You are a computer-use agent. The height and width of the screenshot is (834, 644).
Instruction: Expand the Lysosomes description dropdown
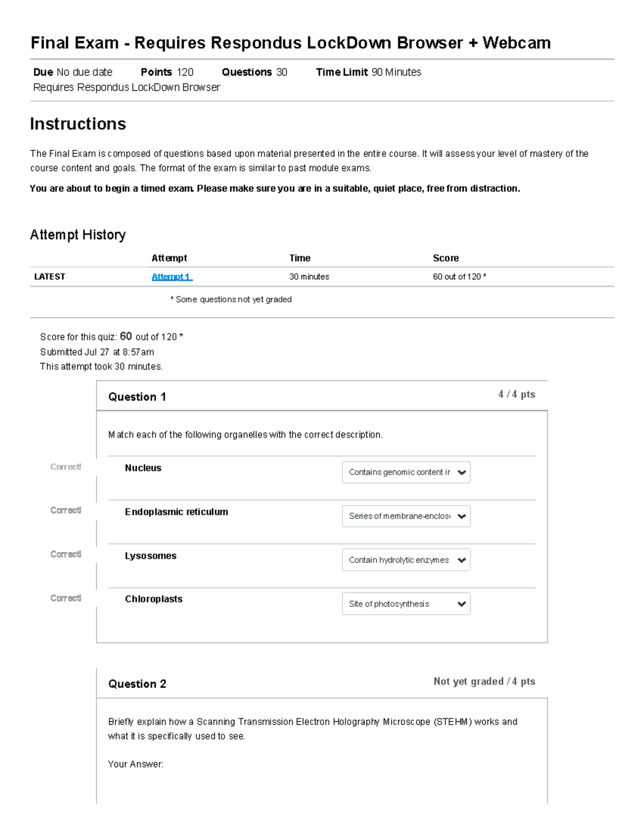click(406, 560)
